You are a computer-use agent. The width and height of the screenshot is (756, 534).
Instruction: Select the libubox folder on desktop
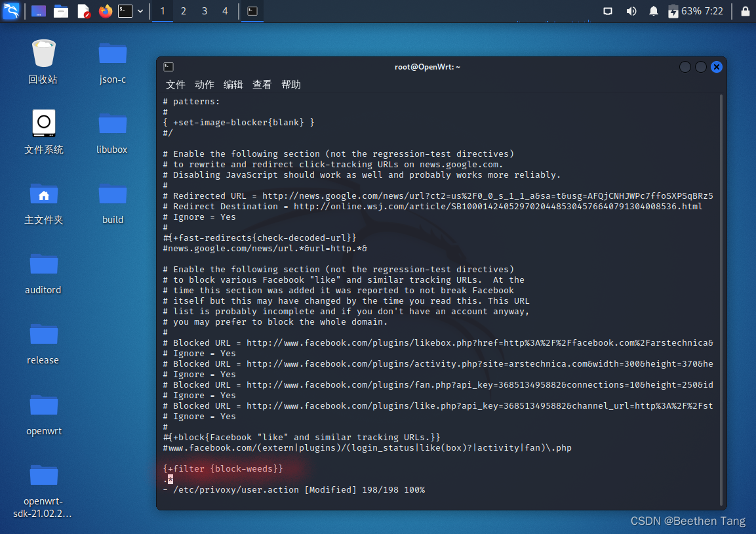(x=112, y=132)
